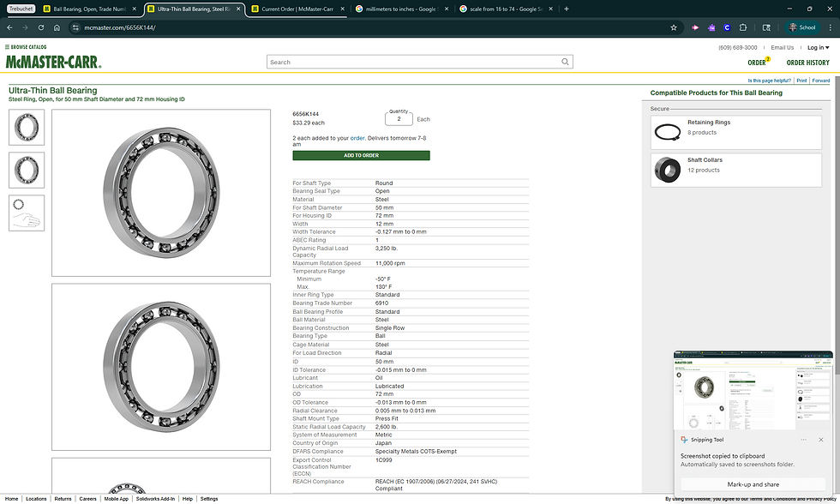
Task: Open the Retaining Rings compatible product card
Action: 735,132
